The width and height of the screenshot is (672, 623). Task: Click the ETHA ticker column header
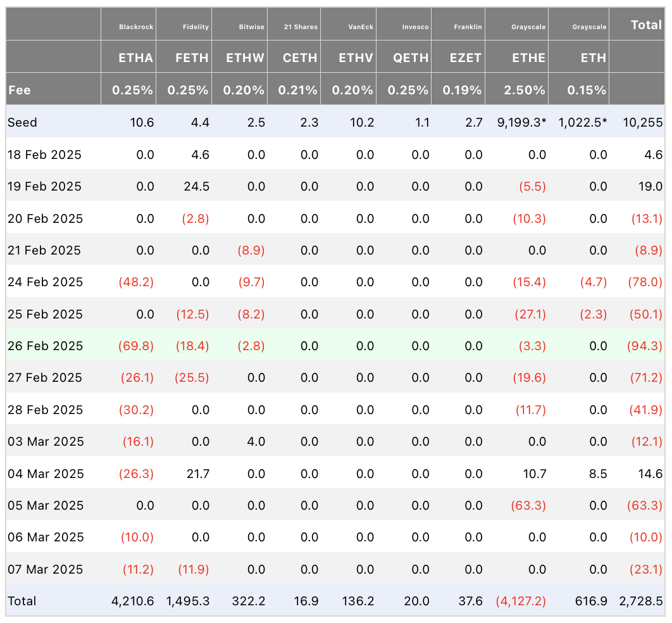[x=135, y=58]
